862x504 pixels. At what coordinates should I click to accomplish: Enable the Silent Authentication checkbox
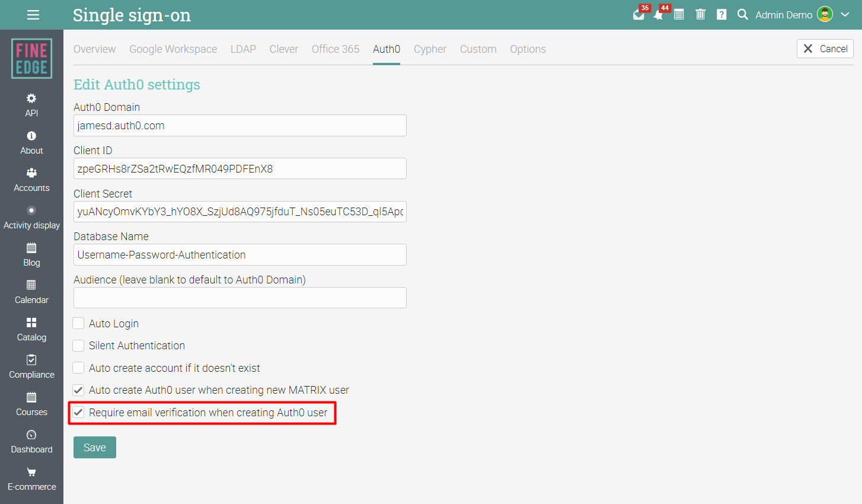78,346
